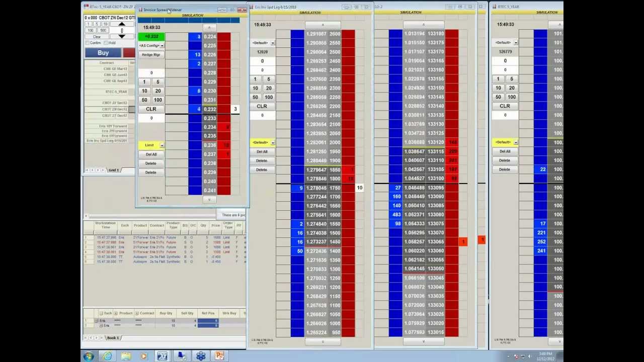Screen dimensions: 644x362
Task: Click the blue Buy button
Action: [x=103, y=53]
